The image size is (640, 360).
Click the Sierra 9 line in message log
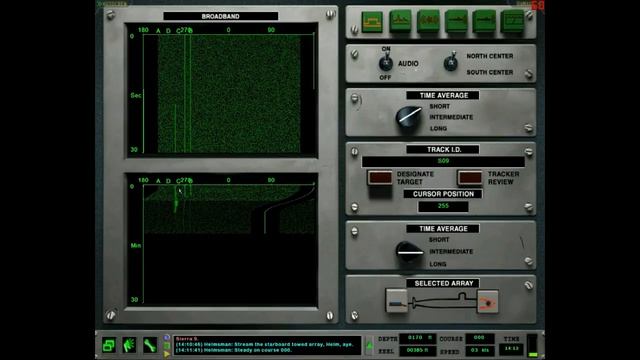point(187,339)
